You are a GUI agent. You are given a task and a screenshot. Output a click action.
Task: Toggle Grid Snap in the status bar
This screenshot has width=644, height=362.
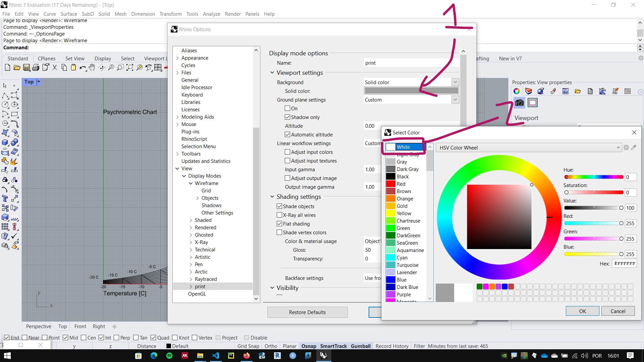248,346
